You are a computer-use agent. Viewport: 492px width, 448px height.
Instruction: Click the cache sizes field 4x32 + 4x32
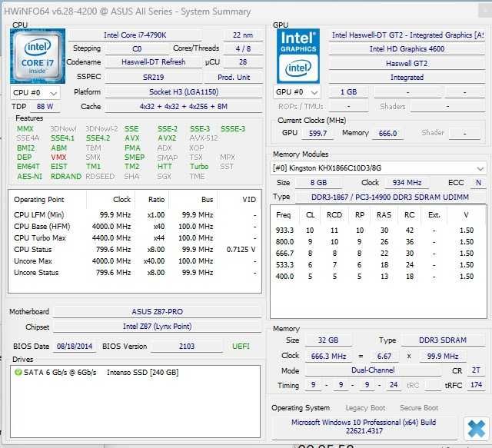coord(184,106)
